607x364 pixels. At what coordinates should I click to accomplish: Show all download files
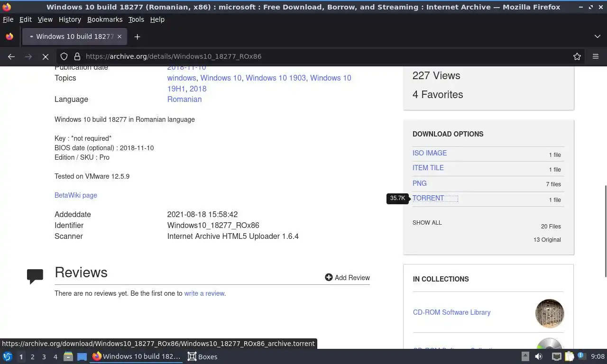click(x=427, y=223)
